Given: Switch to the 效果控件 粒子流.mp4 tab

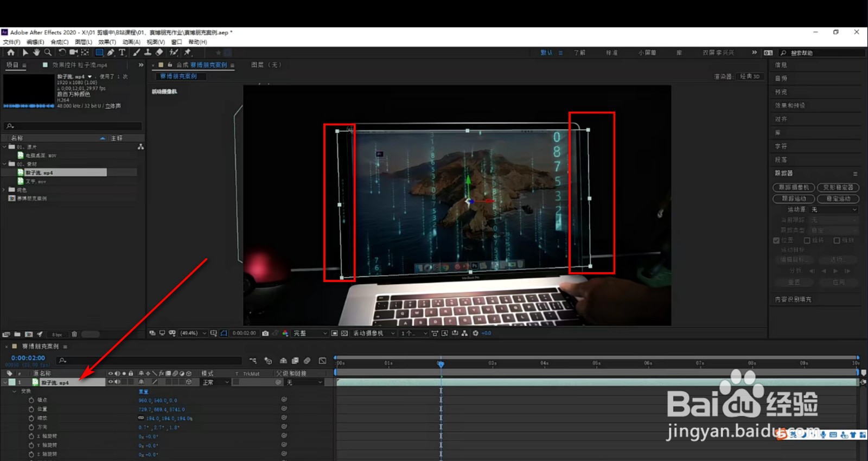Looking at the screenshot, I should click(80, 65).
